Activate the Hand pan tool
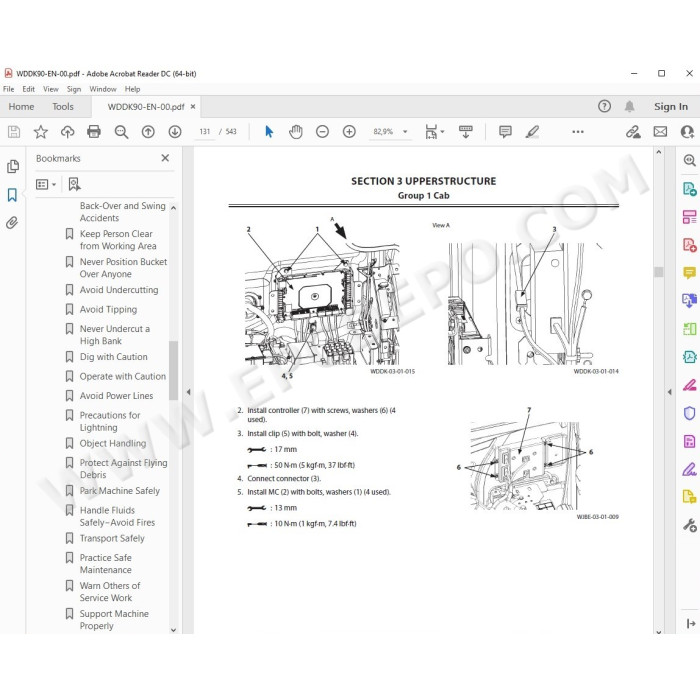 [296, 132]
